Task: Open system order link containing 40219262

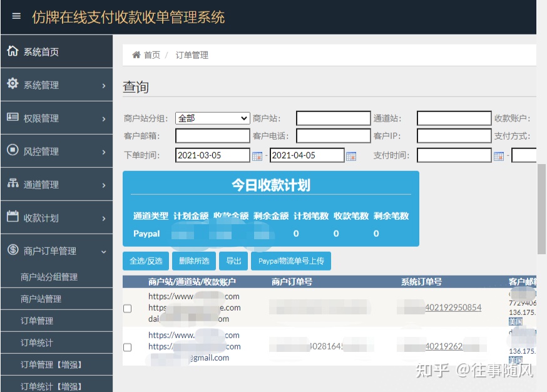Action: 444,346
